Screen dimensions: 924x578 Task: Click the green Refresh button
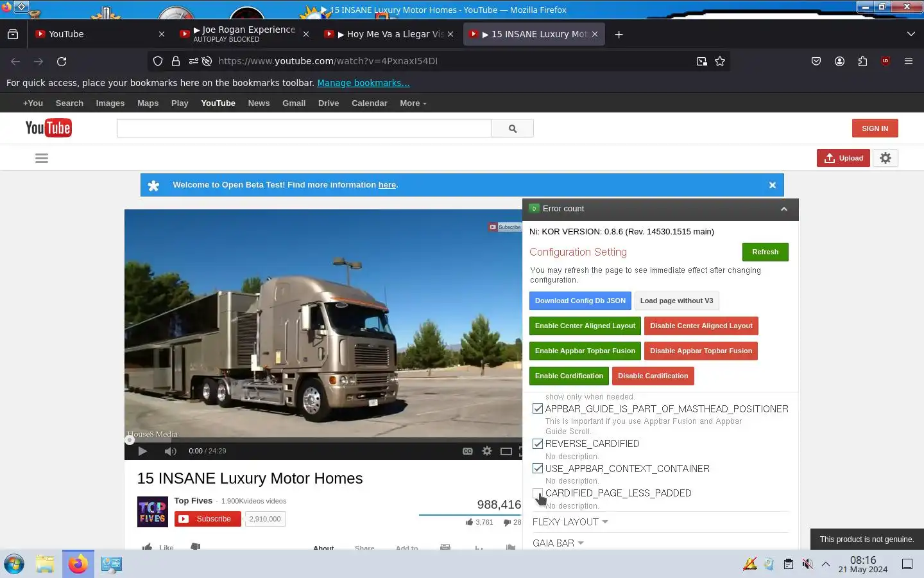point(765,252)
